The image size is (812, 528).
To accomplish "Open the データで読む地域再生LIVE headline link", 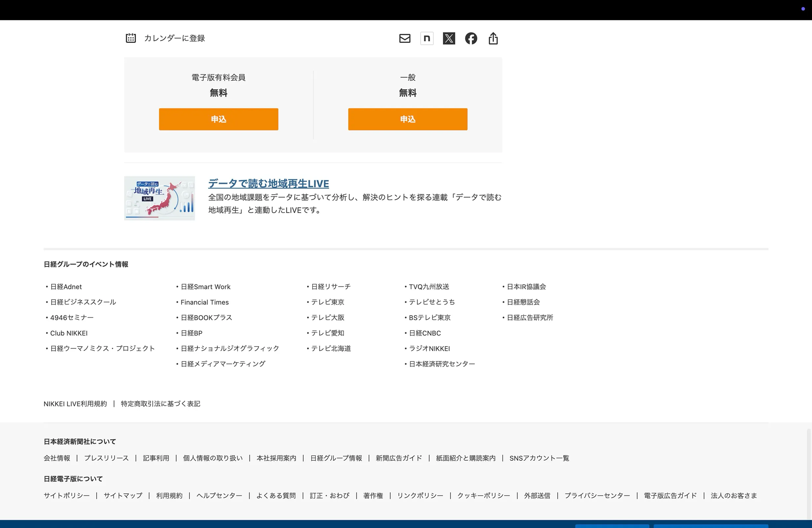I will [268, 183].
